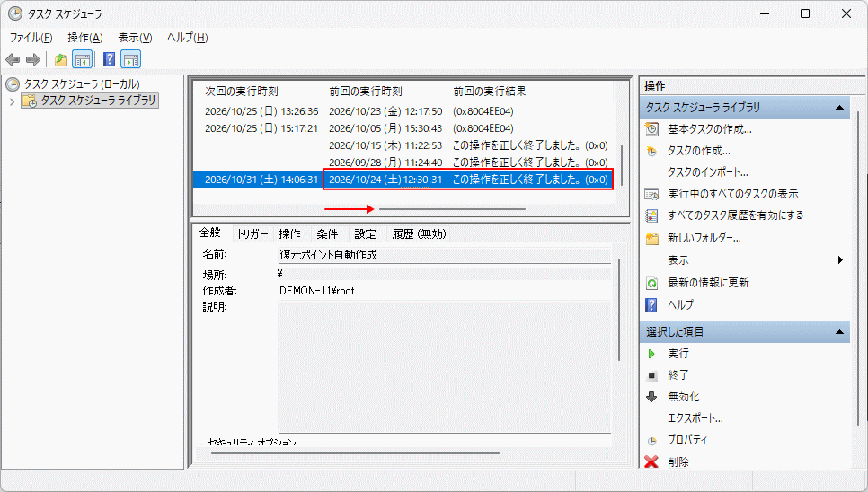Click the Forward arrow toolbar icon
868x492 pixels.
(x=33, y=59)
